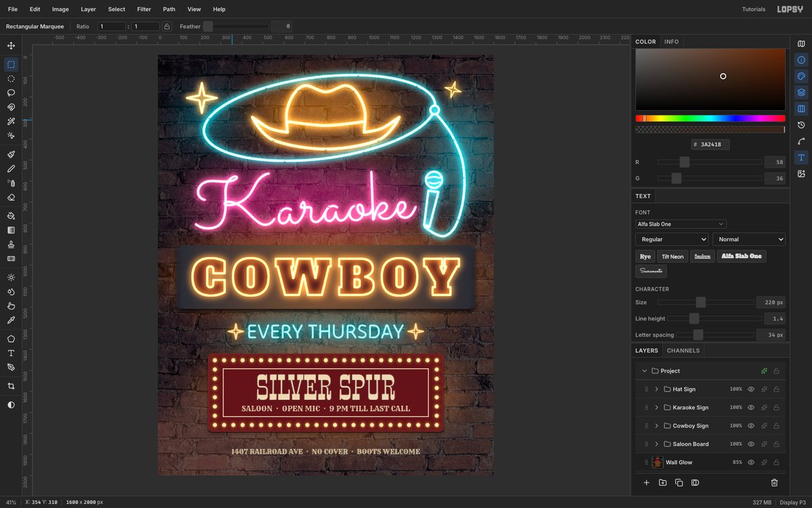Screen dimensions: 812x508
Task: Select the Move tool
Action: click(x=11, y=46)
